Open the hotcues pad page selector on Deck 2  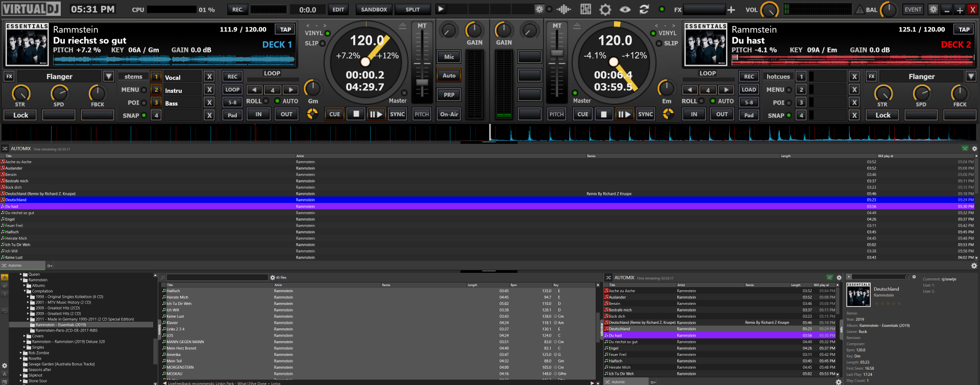pos(778,76)
